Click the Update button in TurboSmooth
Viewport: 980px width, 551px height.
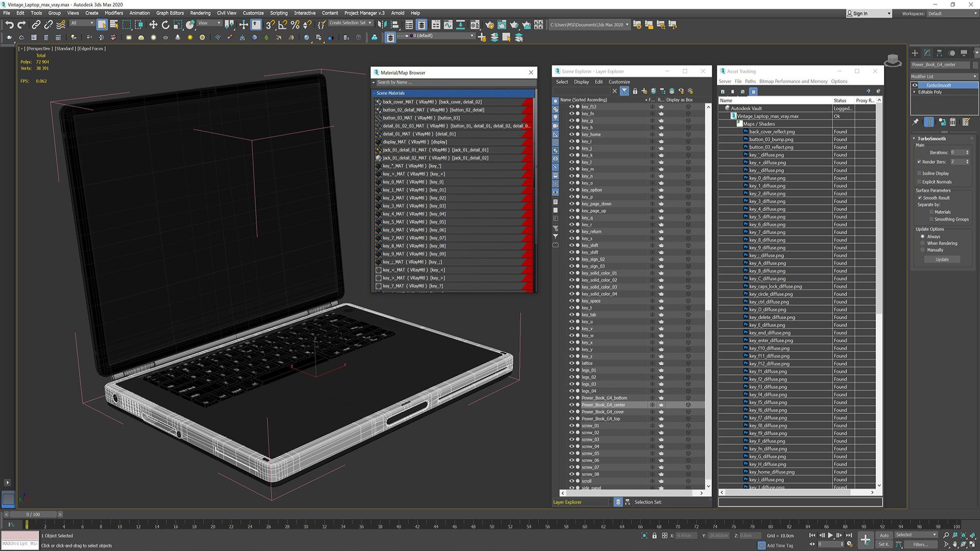point(942,260)
